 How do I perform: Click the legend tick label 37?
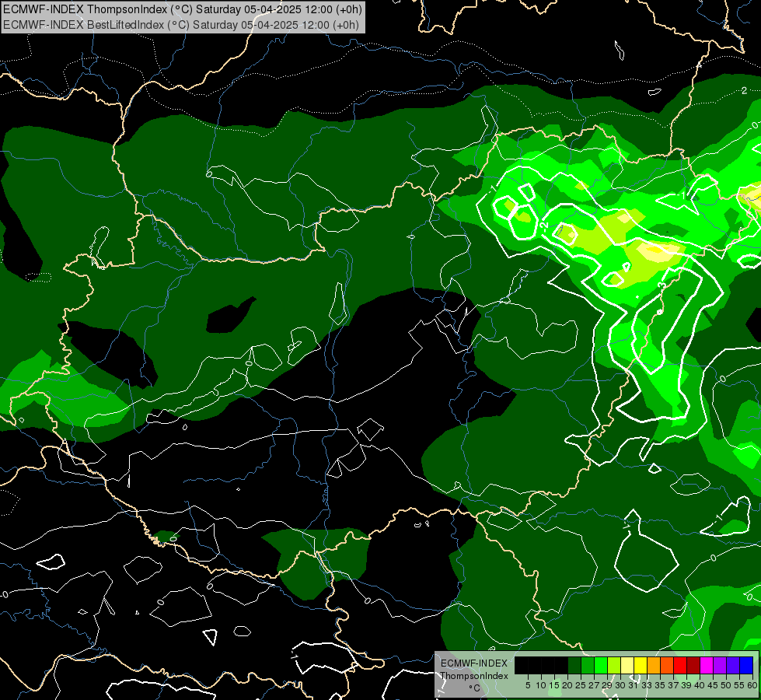pos(674,685)
